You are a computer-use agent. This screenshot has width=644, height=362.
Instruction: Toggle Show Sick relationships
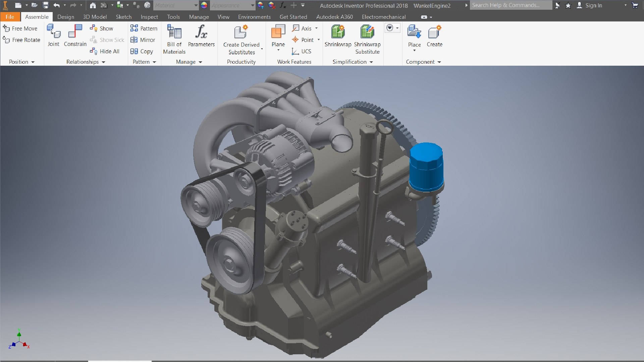coord(107,40)
